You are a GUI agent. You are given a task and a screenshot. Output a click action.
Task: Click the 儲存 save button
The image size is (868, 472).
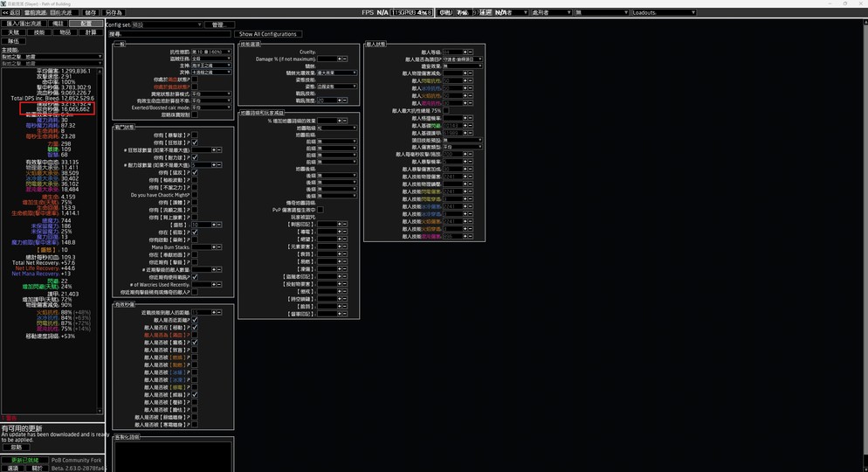point(90,13)
